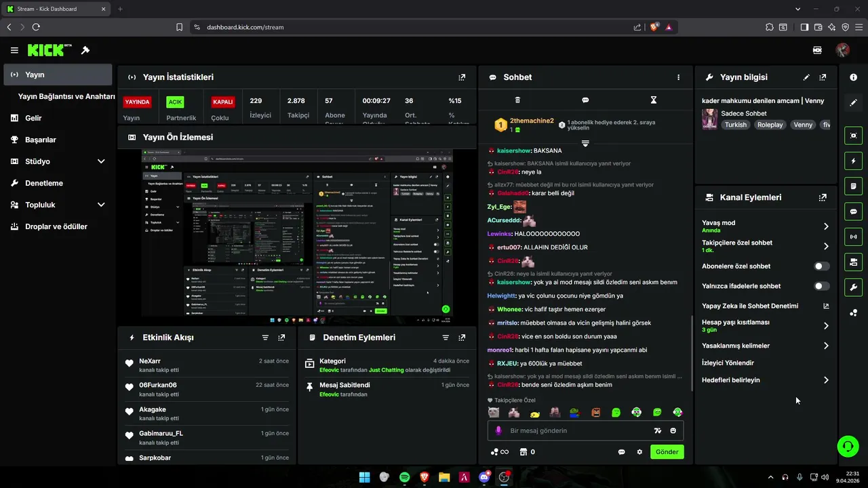The height and width of the screenshot is (488, 868).
Task: Open the Sohbet panel three-dot menu
Action: click(x=678, y=77)
